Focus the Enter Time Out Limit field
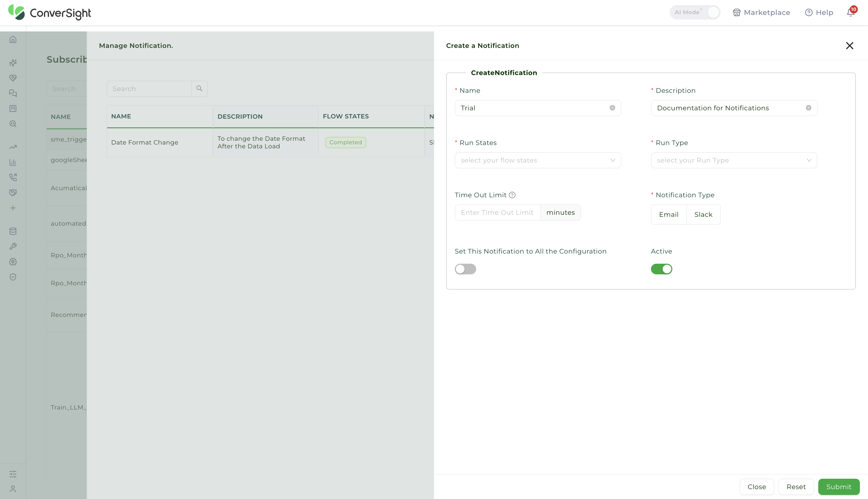 (497, 212)
